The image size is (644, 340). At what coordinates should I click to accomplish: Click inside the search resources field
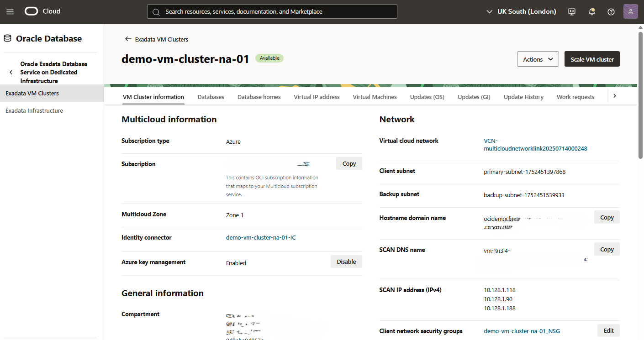click(272, 11)
